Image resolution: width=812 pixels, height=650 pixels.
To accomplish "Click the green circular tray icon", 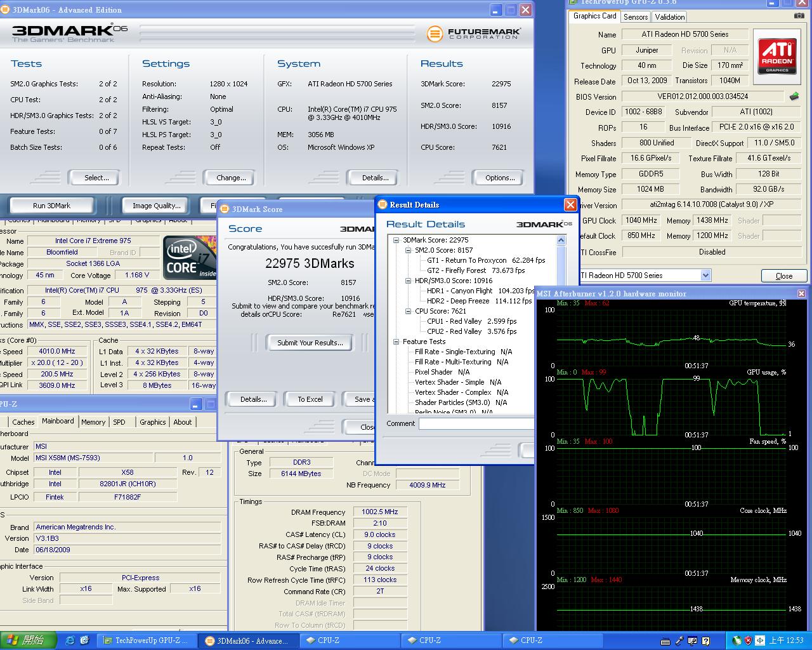I will [737, 640].
